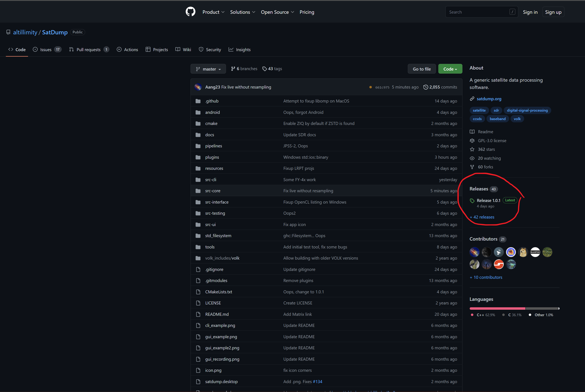This screenshot has width=585, height=392.
Task: Open the green Code dropdown button
Action: click(x=450, y=69)
